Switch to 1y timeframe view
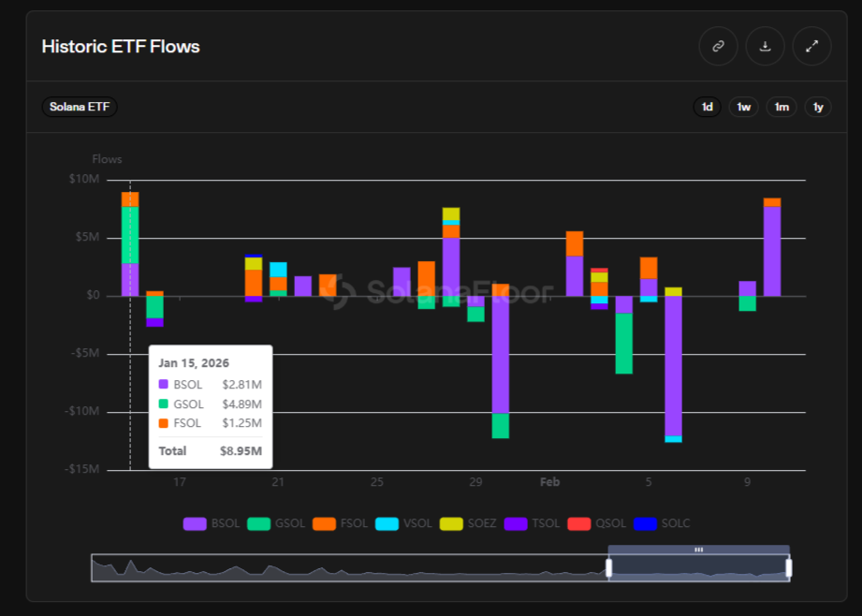Screen dimensions: 862x616 click(817, 107)
